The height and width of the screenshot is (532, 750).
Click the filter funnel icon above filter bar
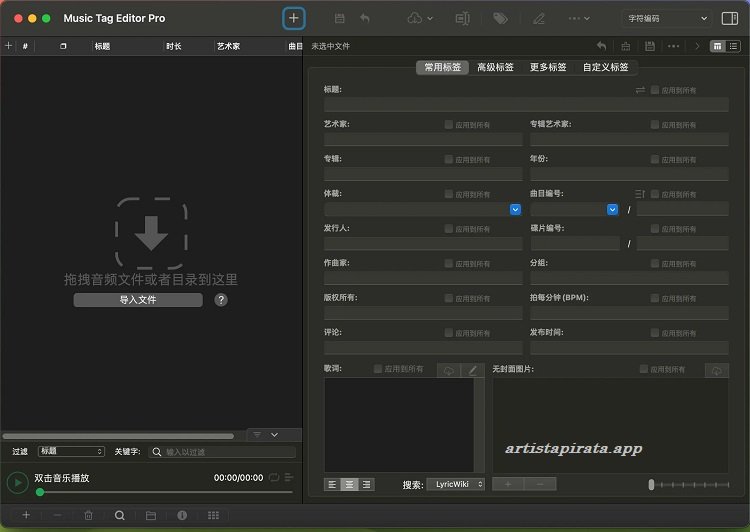point(257,435)
